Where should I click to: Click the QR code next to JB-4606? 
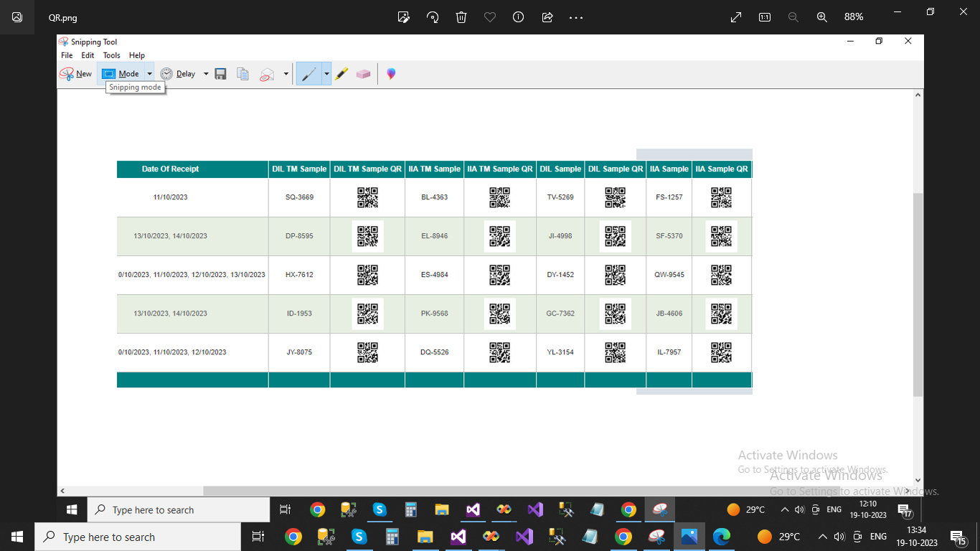[x=721, y=314]
